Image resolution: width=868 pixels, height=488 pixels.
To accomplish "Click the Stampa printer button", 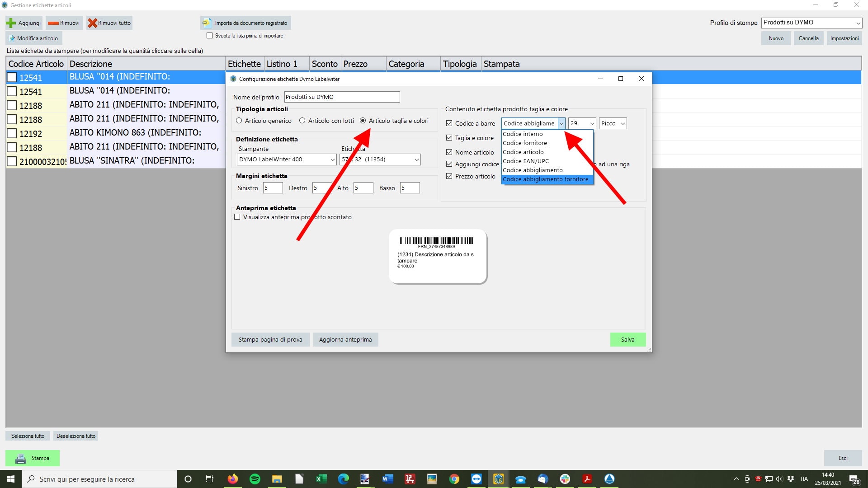I will pyautogui.click(x=33, y=458).
